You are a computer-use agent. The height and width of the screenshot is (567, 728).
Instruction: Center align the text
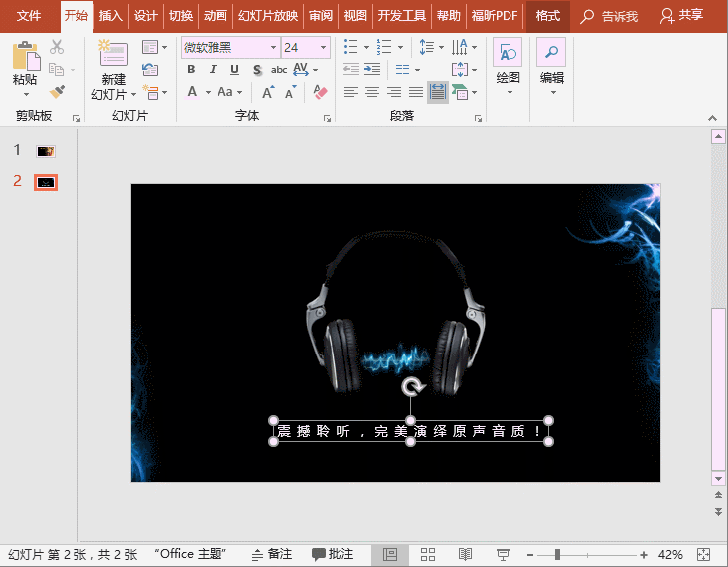tap(371, 92)
